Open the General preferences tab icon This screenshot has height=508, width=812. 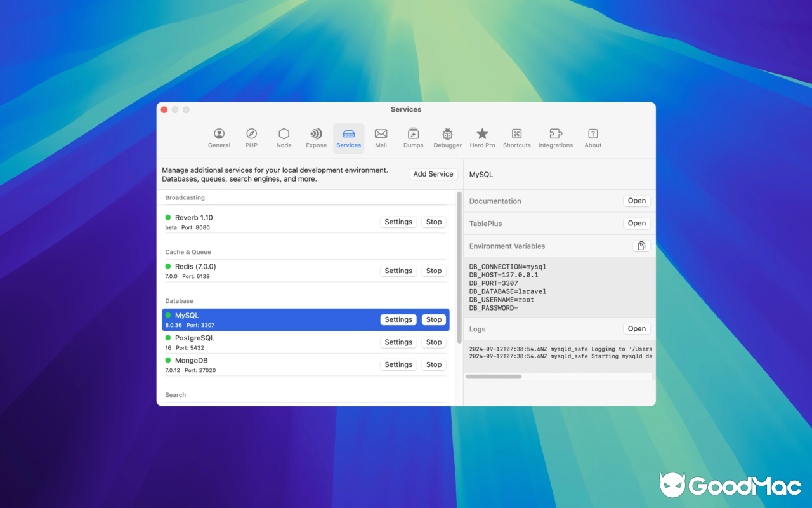pyautogui.click(x=219, y=134)
